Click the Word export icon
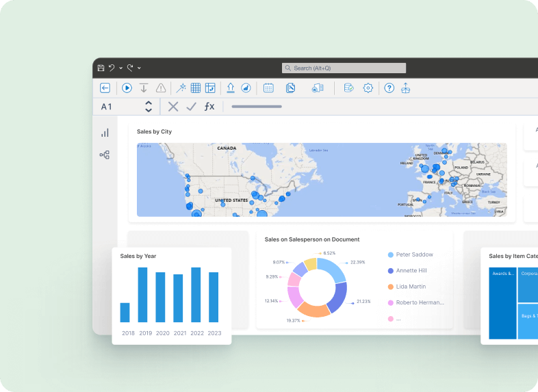Image resolution: width=538 pixels, height=392 pixels. click(318, 88)
